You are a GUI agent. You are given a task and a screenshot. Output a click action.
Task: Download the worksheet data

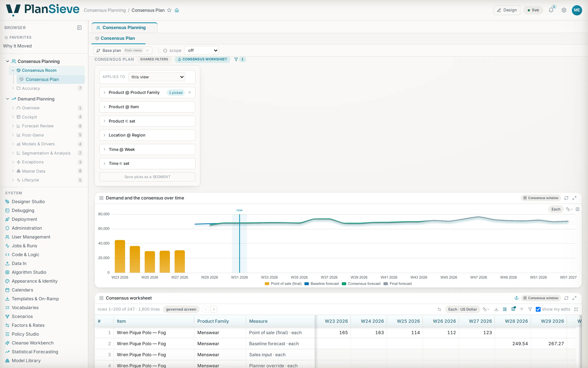point(496,309)
